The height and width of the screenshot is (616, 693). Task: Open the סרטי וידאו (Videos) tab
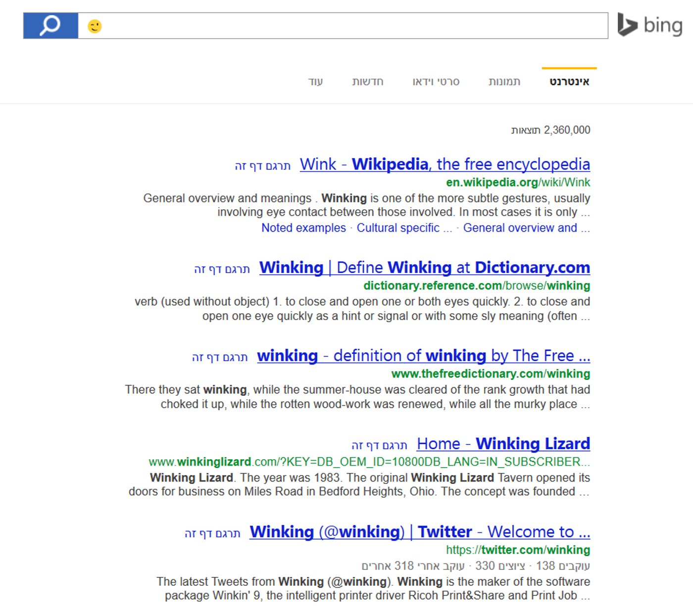point(436,82)
